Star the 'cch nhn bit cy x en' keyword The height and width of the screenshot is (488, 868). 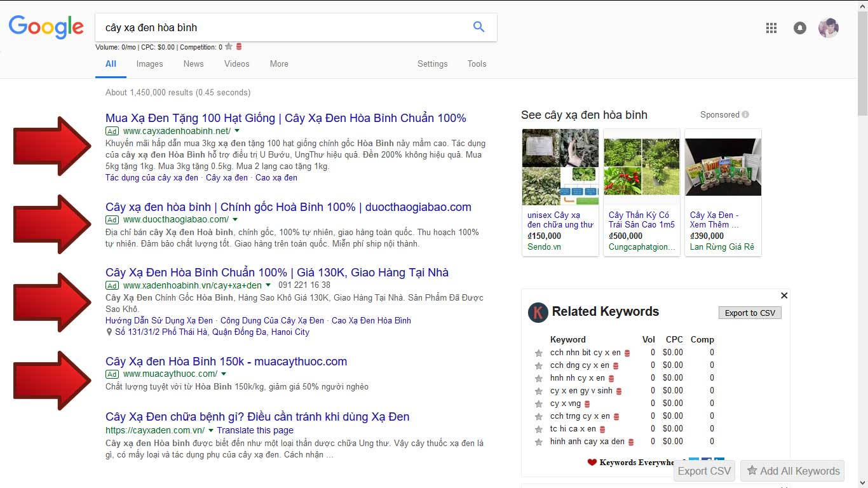[539, 353]
